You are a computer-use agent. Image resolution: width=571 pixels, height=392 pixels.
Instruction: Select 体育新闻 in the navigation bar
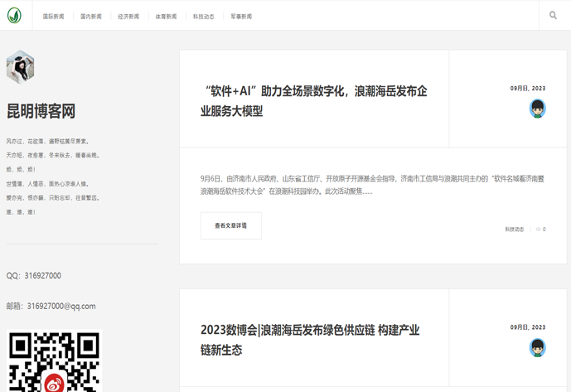pos(166,17)
